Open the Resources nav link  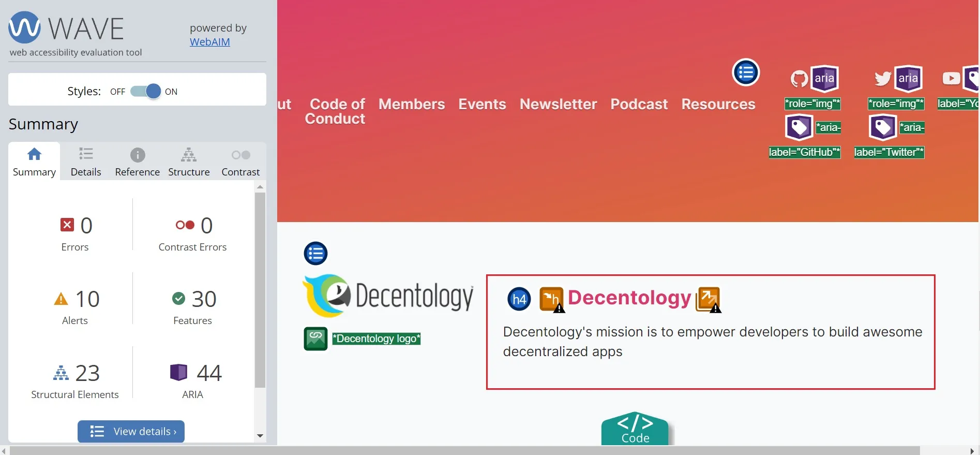click(x=718, y=104)
